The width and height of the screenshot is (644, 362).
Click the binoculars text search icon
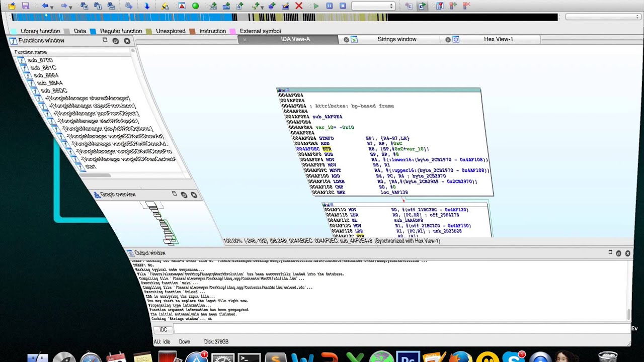tap(98, 6)
